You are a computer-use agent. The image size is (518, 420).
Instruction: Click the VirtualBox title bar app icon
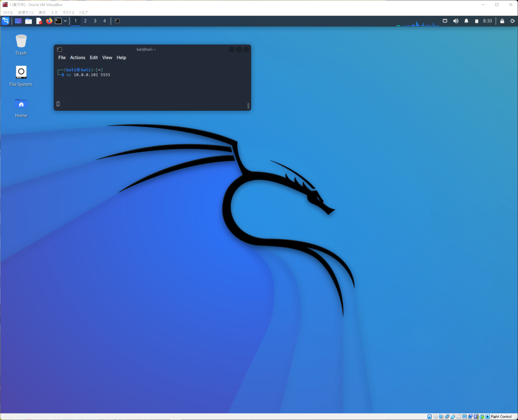click(x=5, y=5)
